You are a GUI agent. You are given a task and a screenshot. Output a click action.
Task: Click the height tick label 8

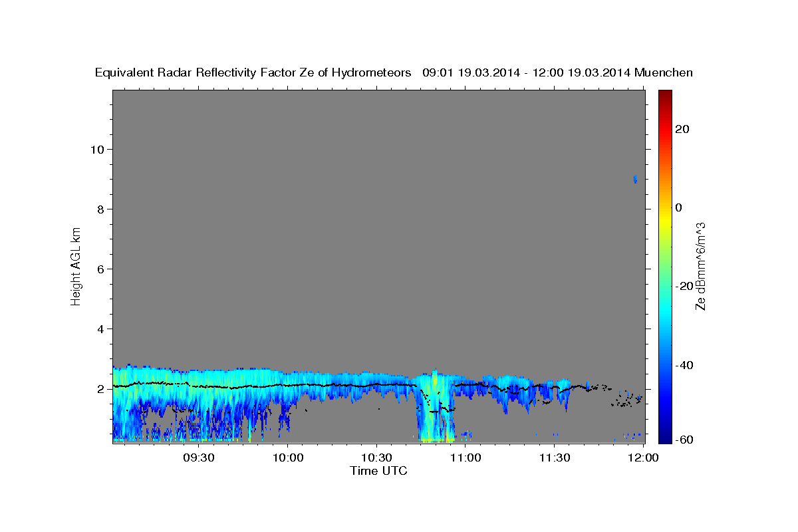pos(100,209)
